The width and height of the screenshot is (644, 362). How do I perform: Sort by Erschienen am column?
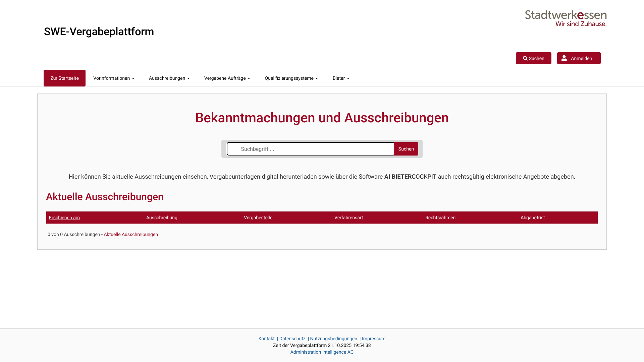pyautogui.click(x=64, y=218)
